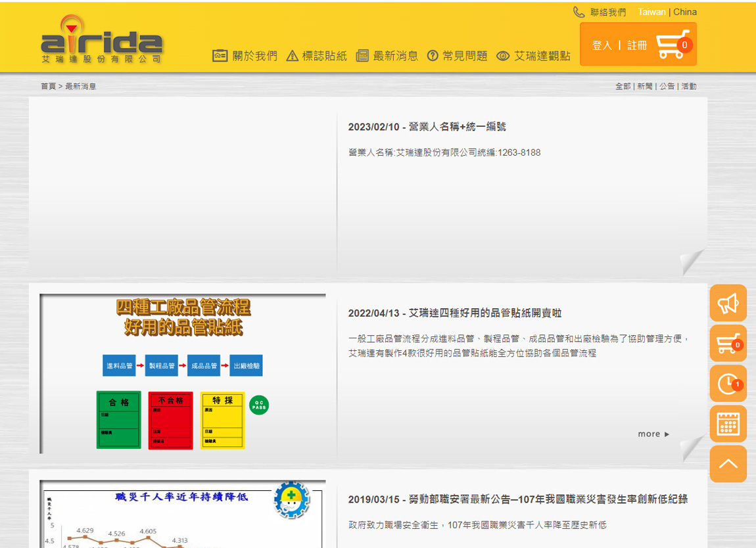Click the phone icon beside 聯絡我們
The height and width of the screenshot is (548, 756).
click(579, 12)
